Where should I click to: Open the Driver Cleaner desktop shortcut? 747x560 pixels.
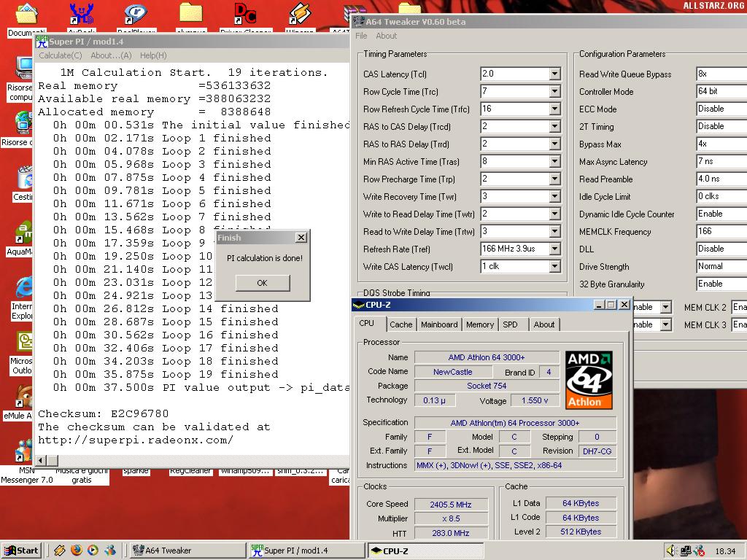coord(245,13)
